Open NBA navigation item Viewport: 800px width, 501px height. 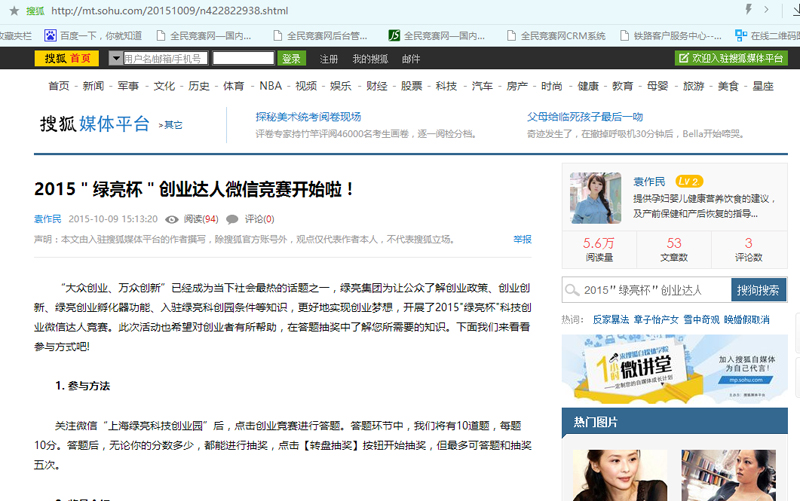270,86
